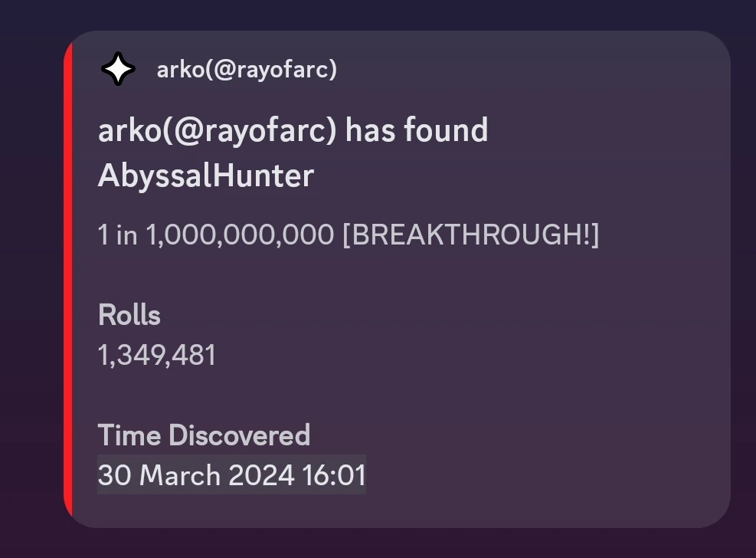This screenshot has width=756, height=558.
Task: Click the [BREAKTHROUGH!] tag
Action: [x=470, y=235]
